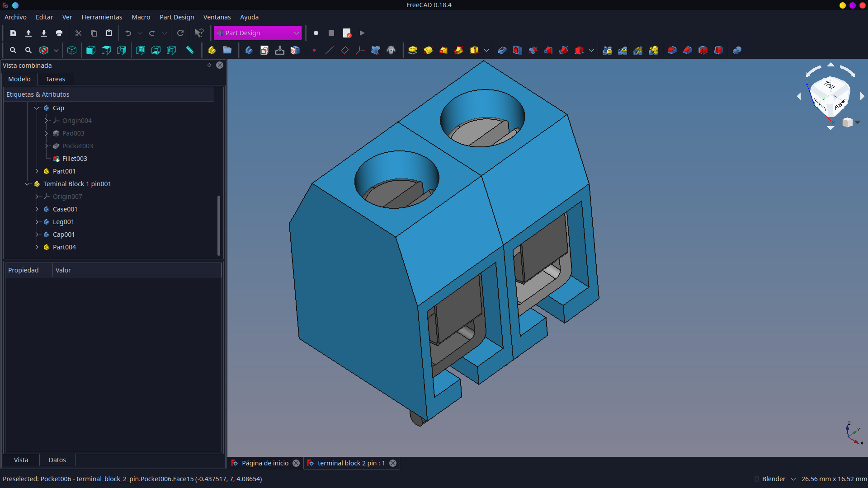Close the Vista combinada panel
868x488 pixels.
click(x=220, y=65)
